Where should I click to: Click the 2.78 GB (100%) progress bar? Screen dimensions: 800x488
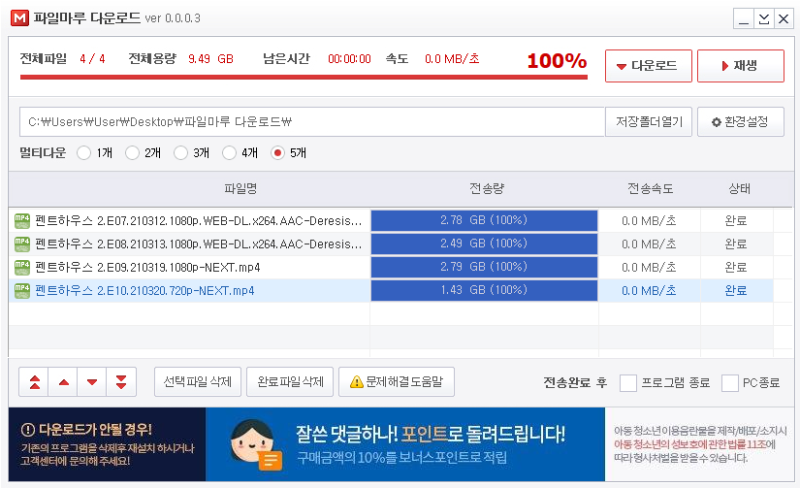pyautogui.click(x=484, y=221)
